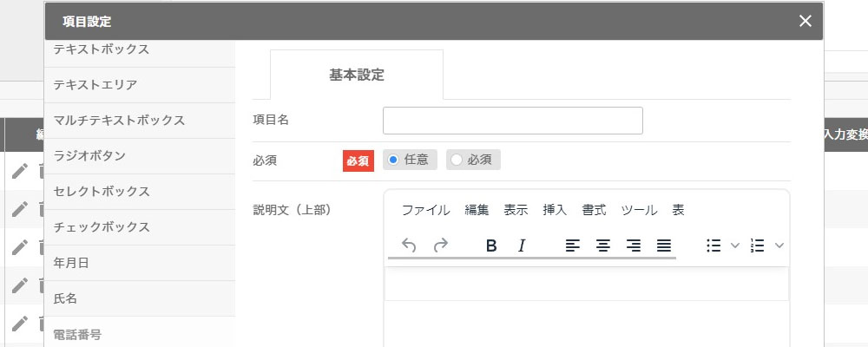This screenshot has width=868, height=347.
Task: Open the 挿入 menu in editor
Action: click(555, 210)
